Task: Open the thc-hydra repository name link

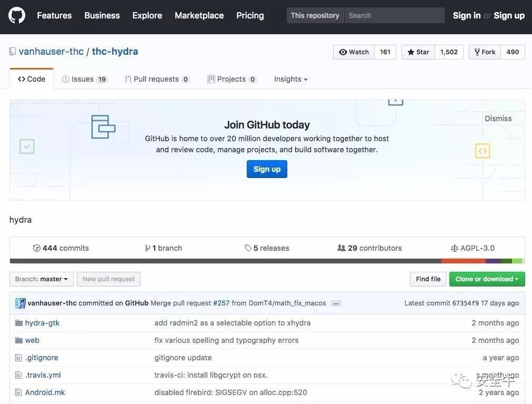Action: coord(115,51)
